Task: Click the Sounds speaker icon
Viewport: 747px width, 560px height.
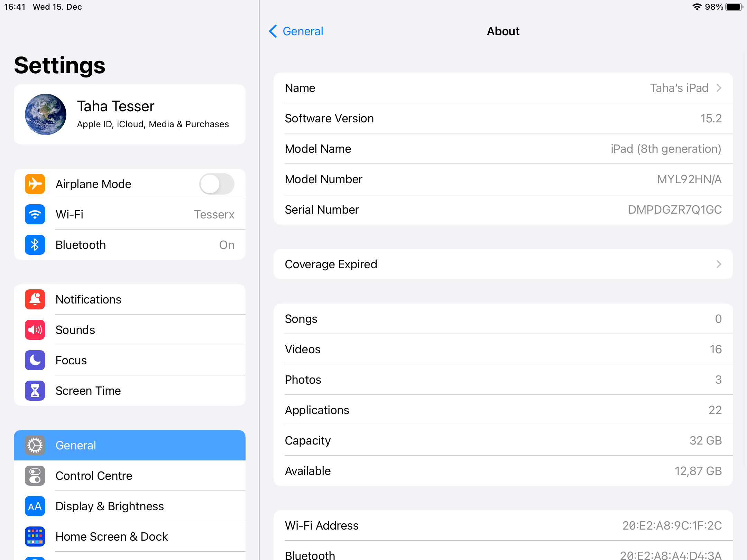Action: pos(35,330)
